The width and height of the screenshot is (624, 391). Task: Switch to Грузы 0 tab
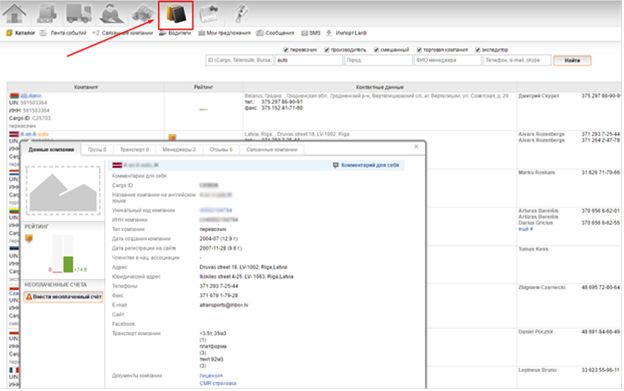[x=97, y=150]
